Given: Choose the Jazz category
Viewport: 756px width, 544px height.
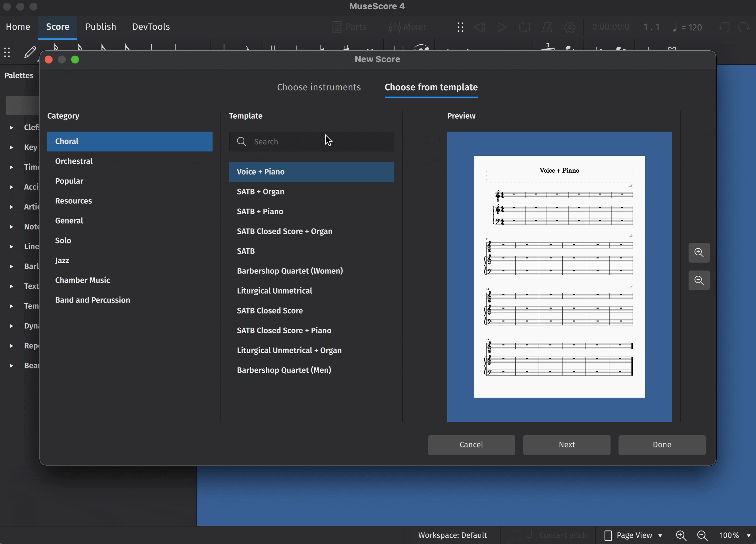Looking at the screenshot, I should click(x=130, y=261).
